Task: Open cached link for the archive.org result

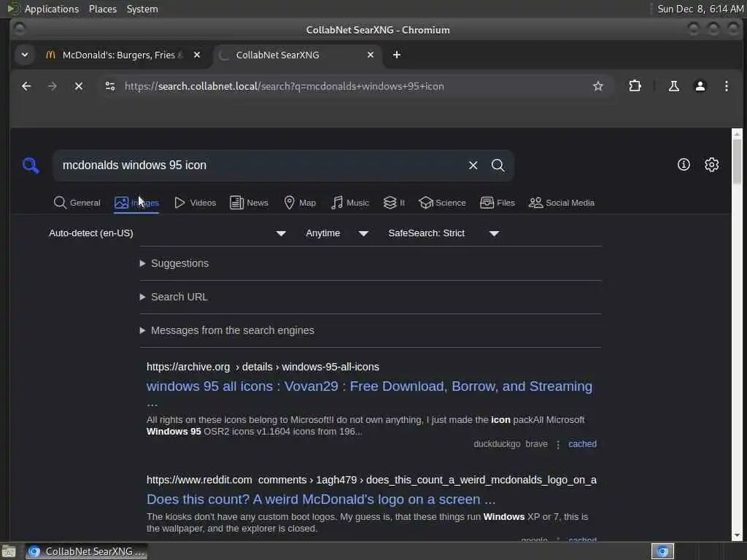Action: [582, 444]
